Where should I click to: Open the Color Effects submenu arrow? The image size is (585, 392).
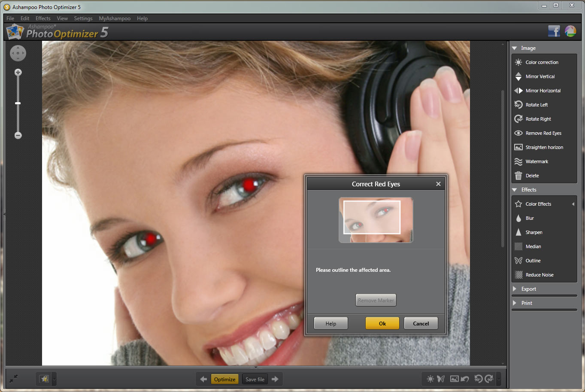[573, 204]
